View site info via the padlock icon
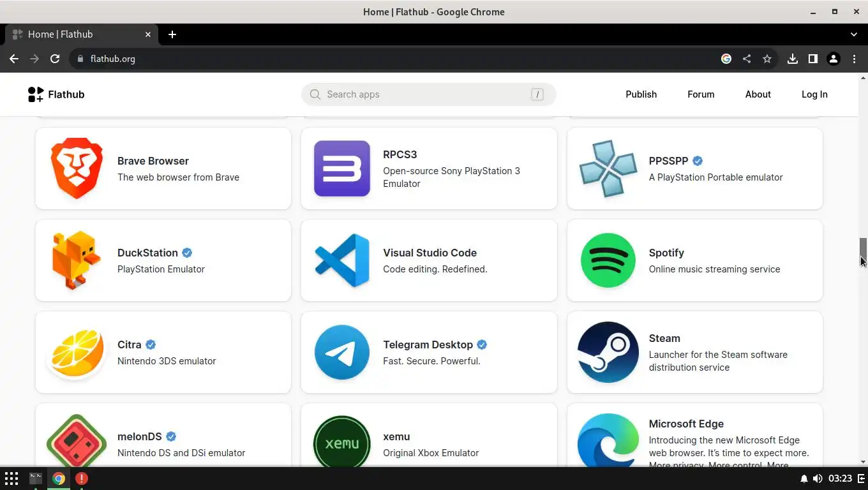Screen dimensions: 868x490 click(80, 59)
